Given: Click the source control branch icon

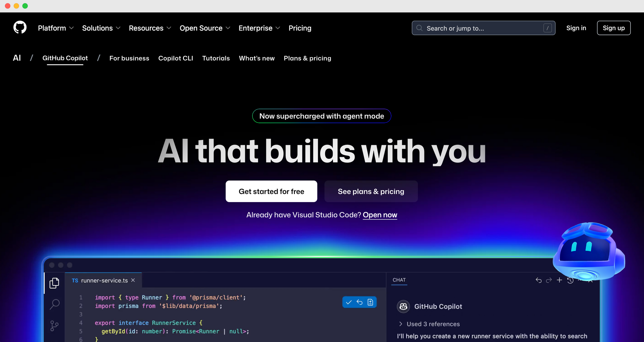Looking at the screenshot, I should tap(54, 326).
